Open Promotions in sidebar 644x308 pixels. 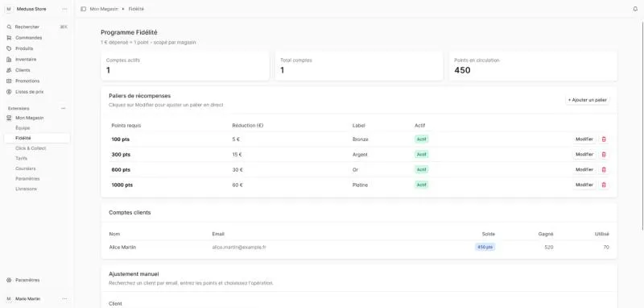[x=37, y=81]
